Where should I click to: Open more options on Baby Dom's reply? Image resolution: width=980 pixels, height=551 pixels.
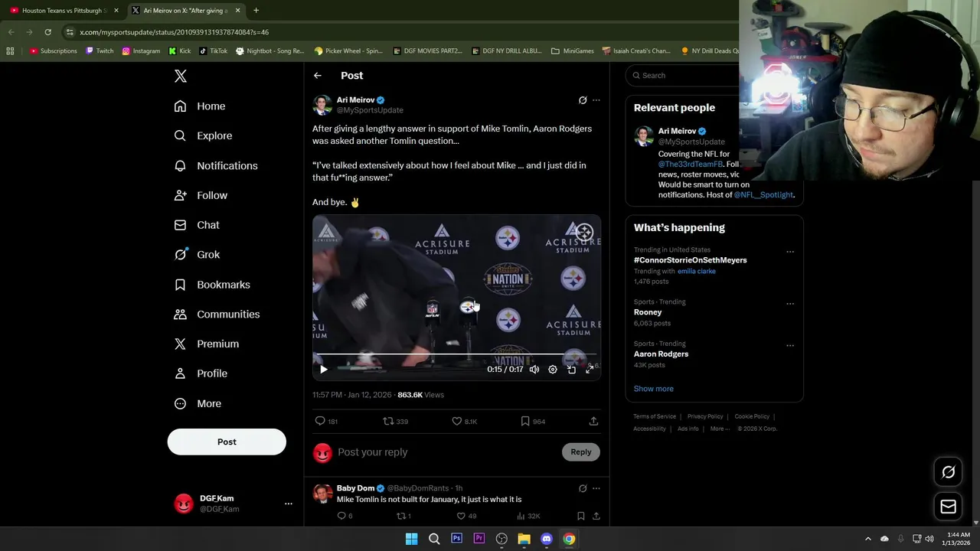point(596,488)
